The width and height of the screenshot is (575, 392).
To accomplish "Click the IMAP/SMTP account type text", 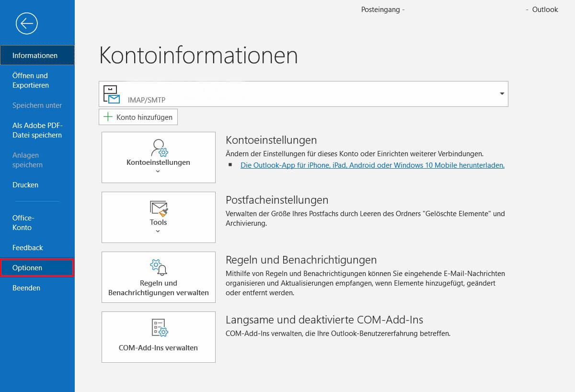I will coord(146,100).
